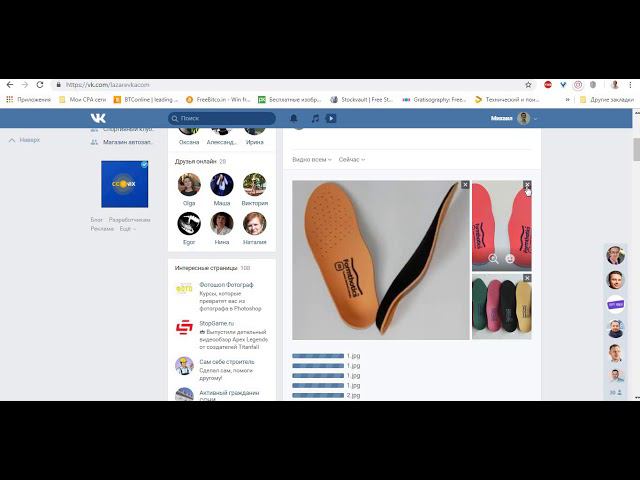Click magnifier icon on red insoles photo
Viewport: 640px width, 480px height.
pyautogui.click(x=493, y=259)
